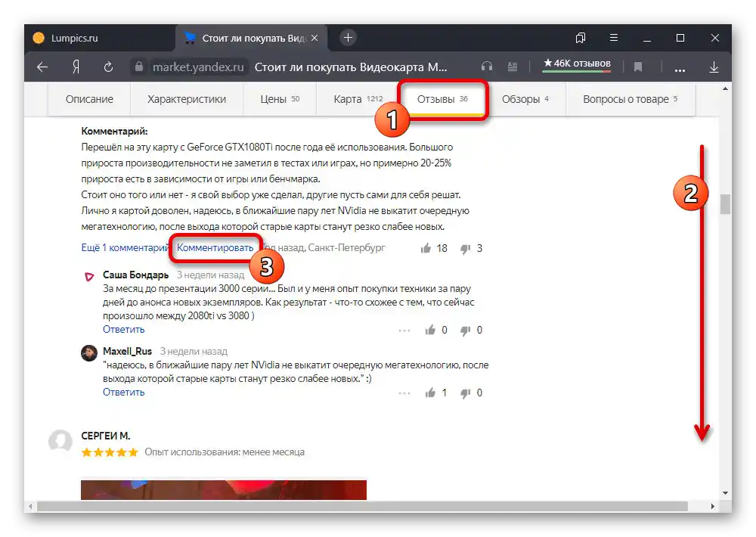Open the review photo thumbnail under СЕРГЕИ М.

tap(224, 489)
